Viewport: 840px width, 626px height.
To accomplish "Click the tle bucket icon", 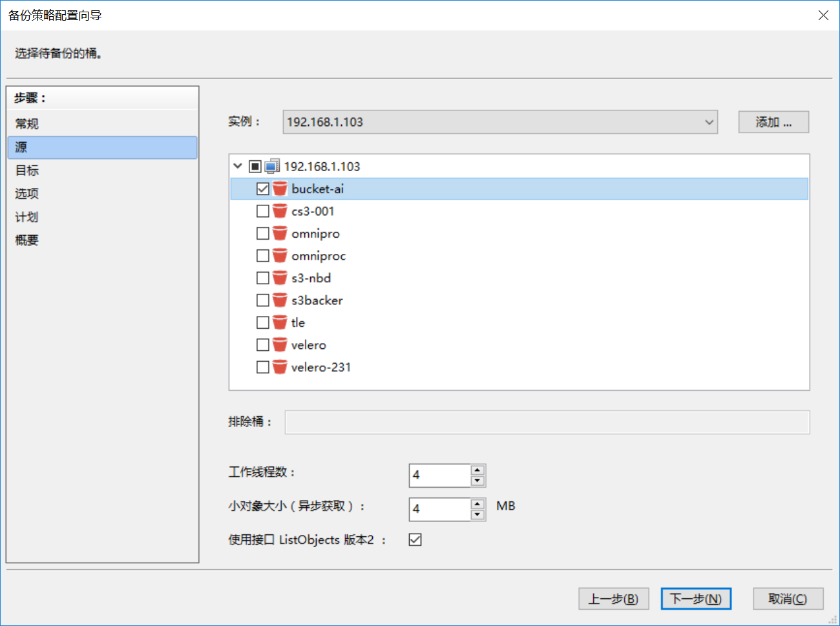I will (x=279, y=322).
